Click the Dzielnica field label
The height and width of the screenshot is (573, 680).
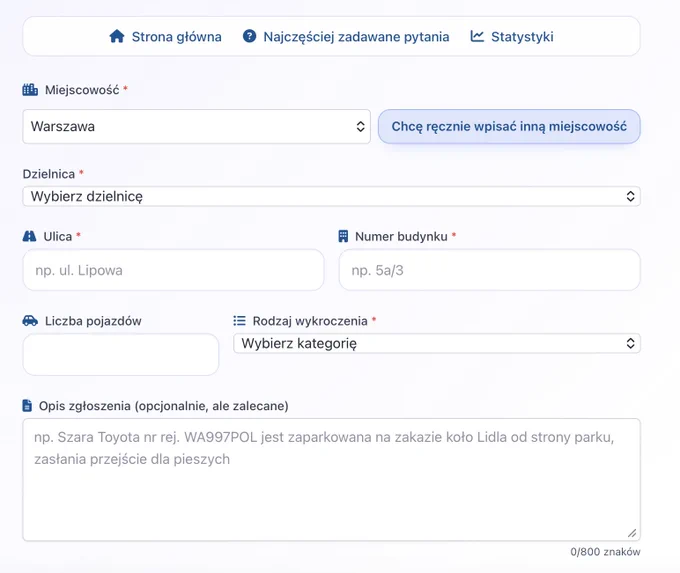pyautogui.click(x=49, y=174)
